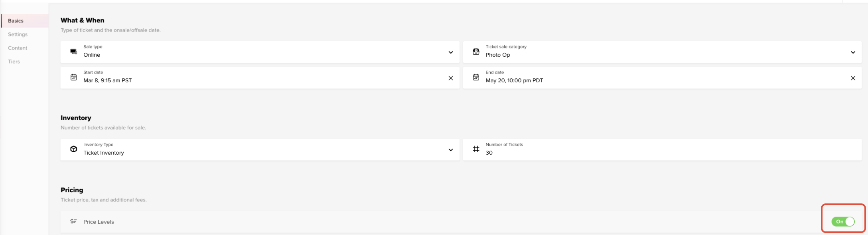Click the Price Levels dollar icon
868x235 pixels.
[73, 221]
